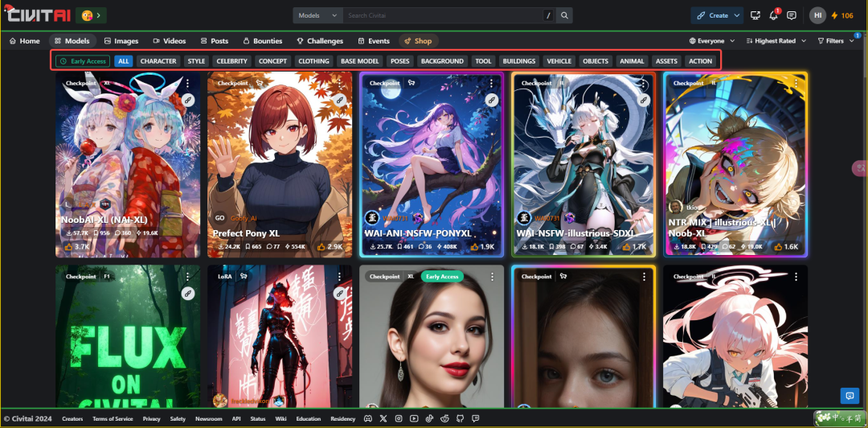Image resolution: width=868 pixels, height=428 pixels.
Task: Open the download monitor icon
Action: [755, 15]
